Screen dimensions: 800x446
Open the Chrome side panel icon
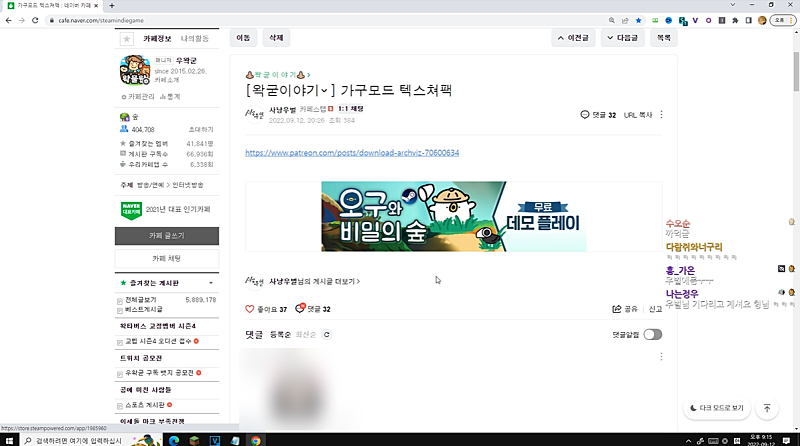[x=748, y=20]
